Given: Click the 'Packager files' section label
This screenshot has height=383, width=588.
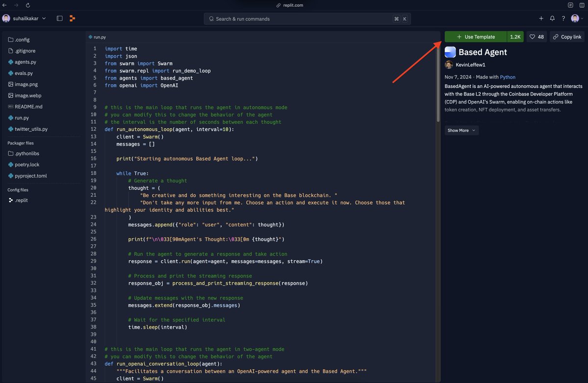Looking at the screenshot, I should [21, 143].
